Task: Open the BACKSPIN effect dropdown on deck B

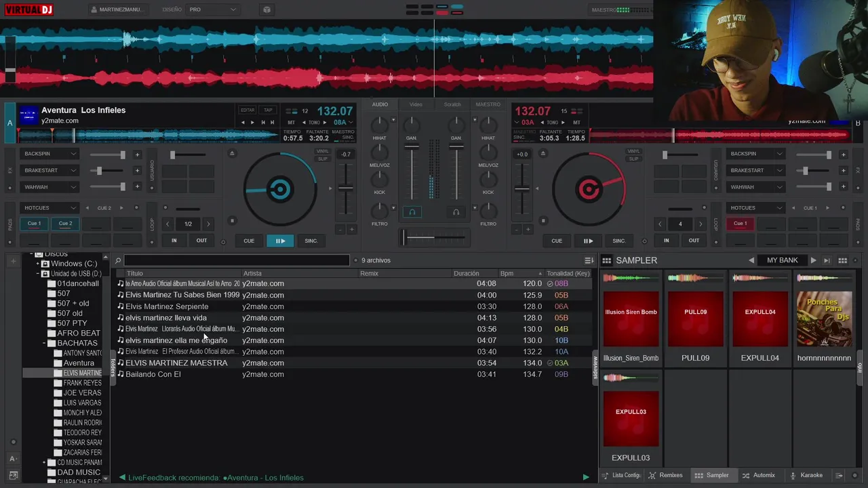Action: tap(755, 154)
